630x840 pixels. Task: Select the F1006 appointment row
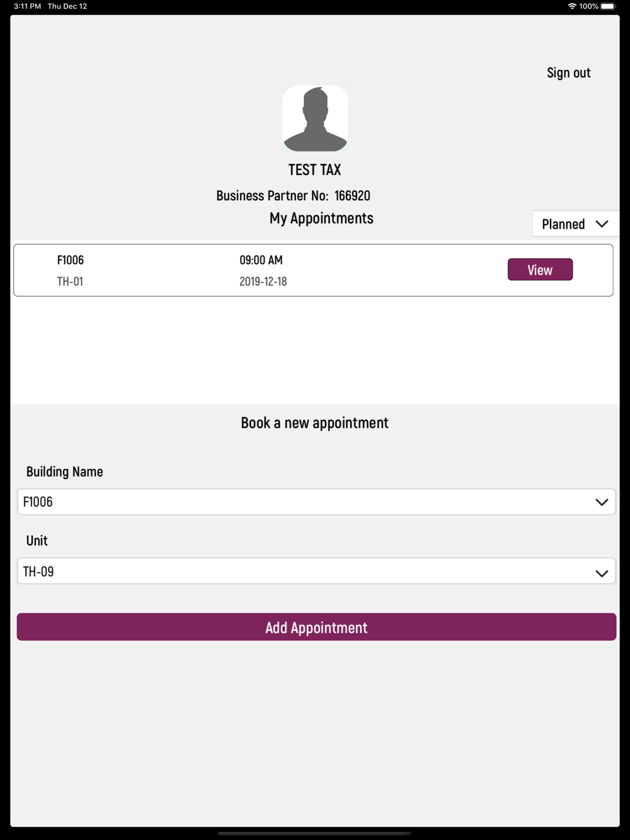click(313, 270)
